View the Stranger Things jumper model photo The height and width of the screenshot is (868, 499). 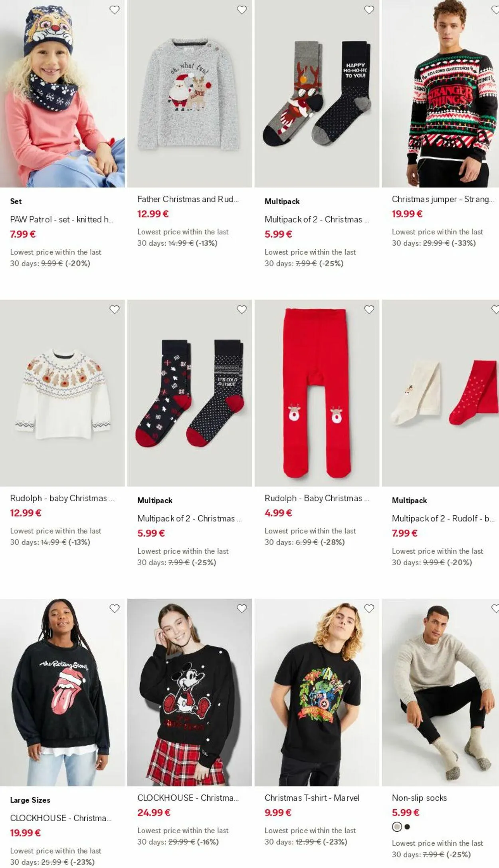[x=440, y=93]
